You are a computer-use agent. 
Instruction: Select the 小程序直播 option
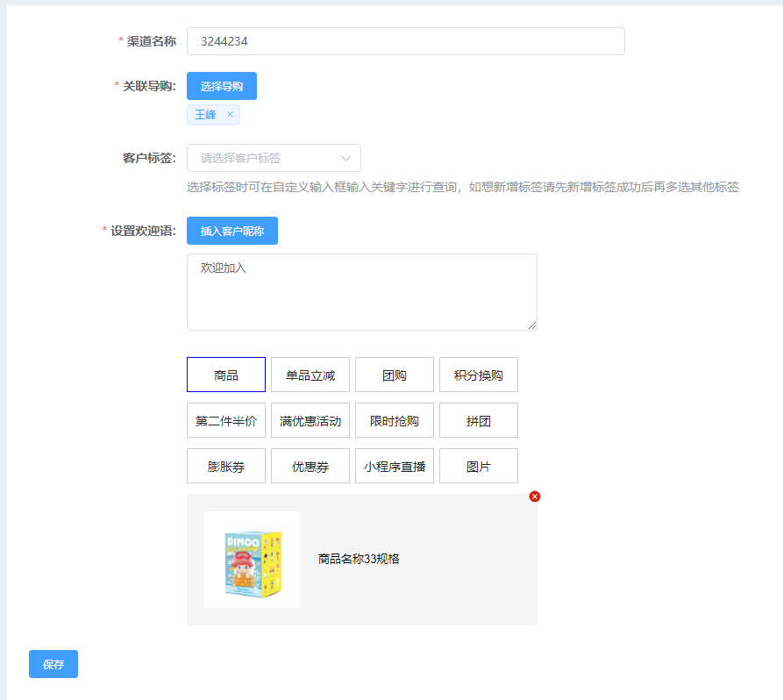pyautogui.click(x=394, y=466)
